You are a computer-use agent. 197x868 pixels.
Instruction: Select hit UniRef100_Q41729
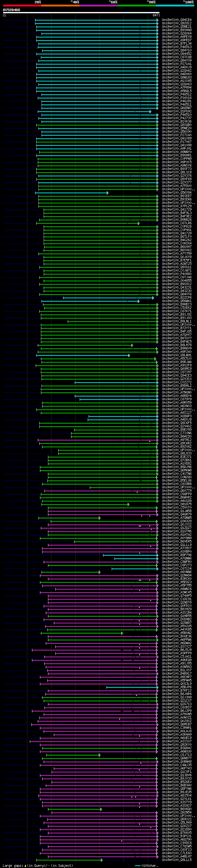click(x=176, y=209)
